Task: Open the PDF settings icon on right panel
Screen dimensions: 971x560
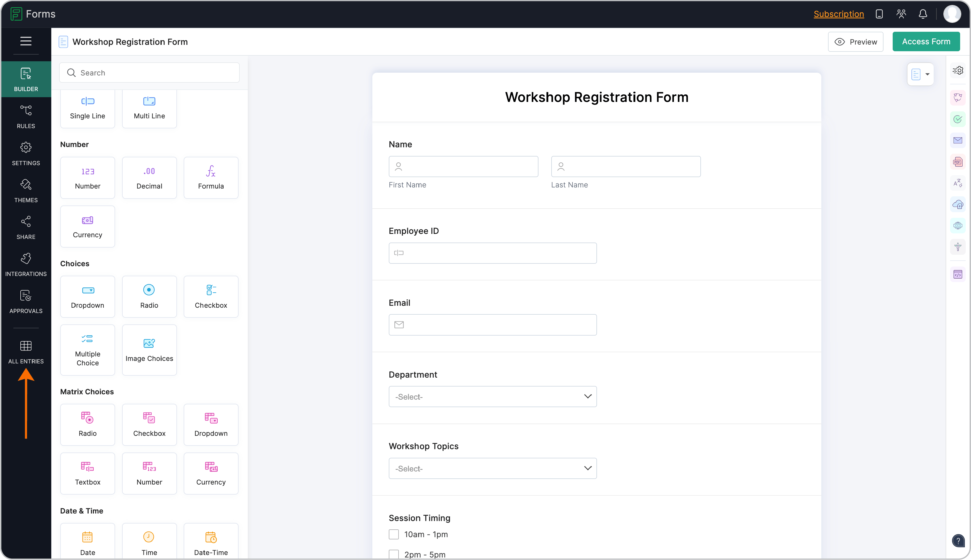Action: click(958, 162)
